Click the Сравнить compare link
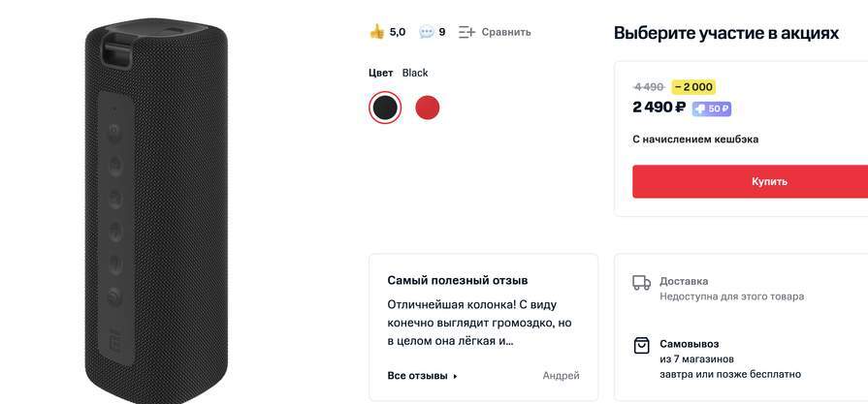 click(506, 32)
